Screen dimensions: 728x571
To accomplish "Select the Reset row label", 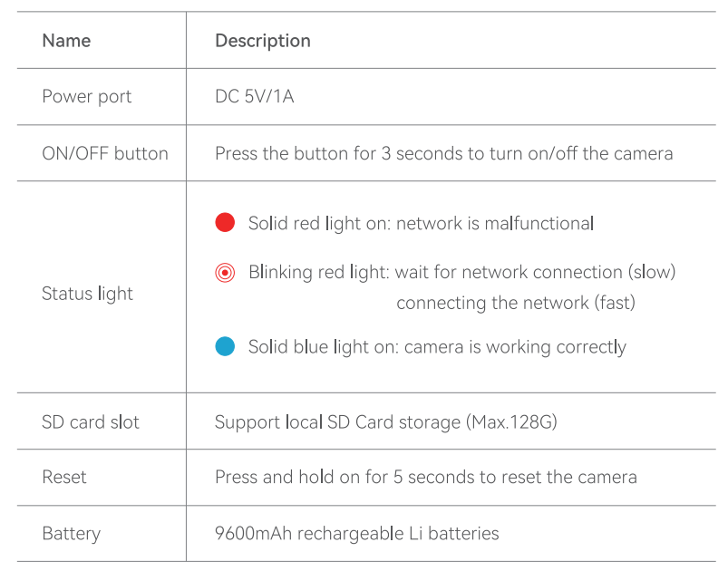I will 64,478.
